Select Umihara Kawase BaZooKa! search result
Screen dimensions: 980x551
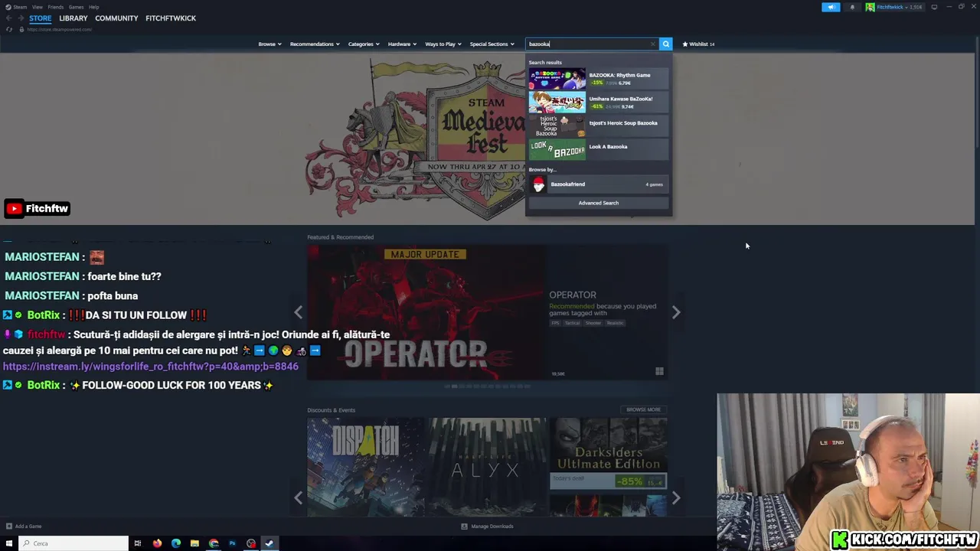(598, 102)
